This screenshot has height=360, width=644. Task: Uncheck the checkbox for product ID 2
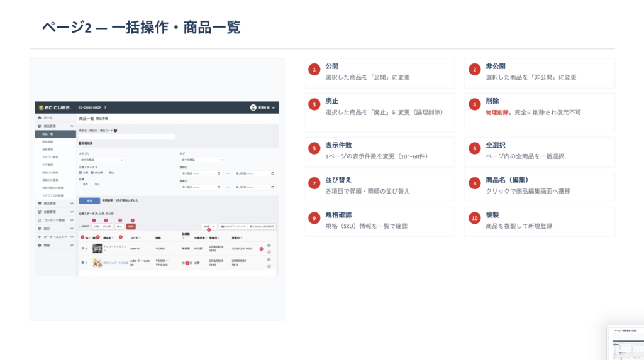pos(83,248)
